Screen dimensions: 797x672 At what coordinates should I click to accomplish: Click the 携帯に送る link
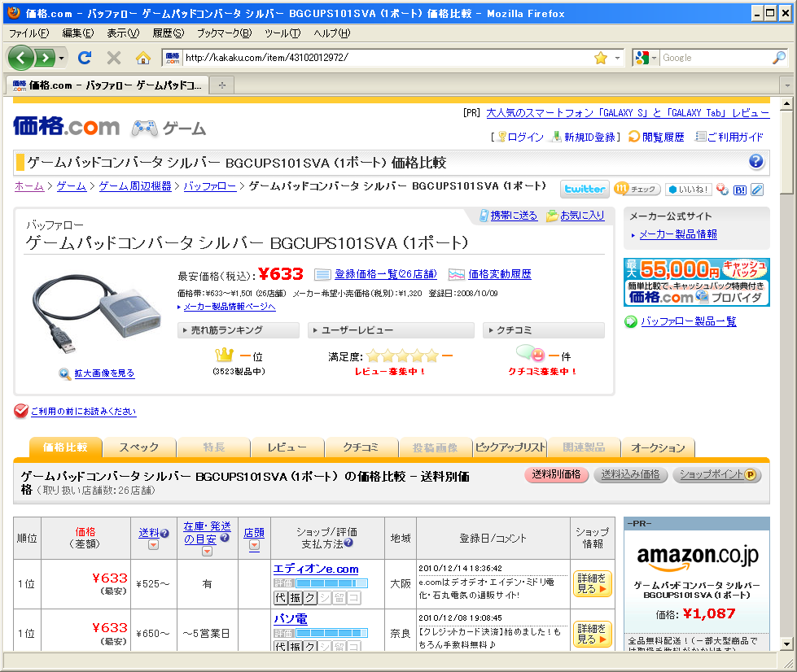514,216
